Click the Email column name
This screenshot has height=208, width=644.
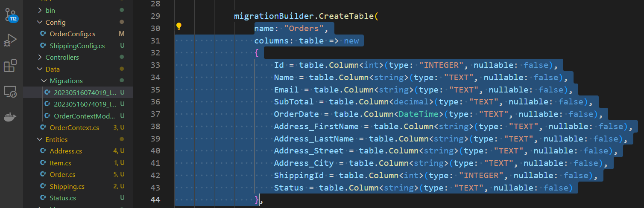(x=287, y=90)
